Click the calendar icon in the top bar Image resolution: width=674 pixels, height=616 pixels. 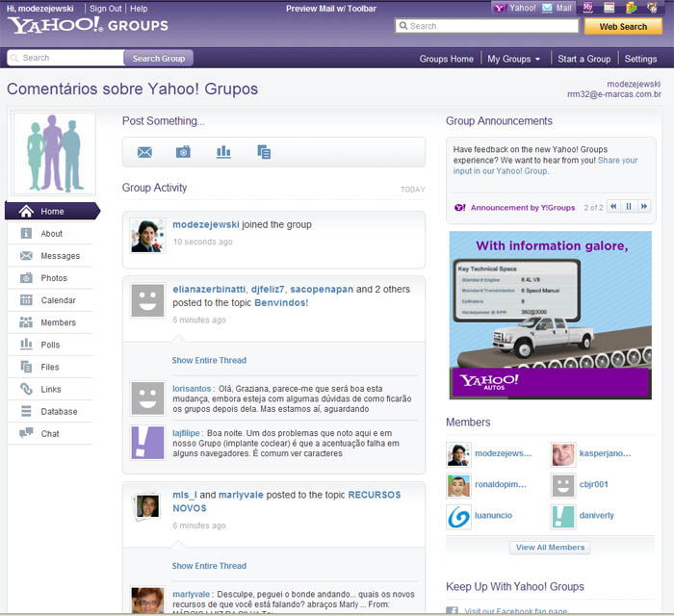pos(609,8)
